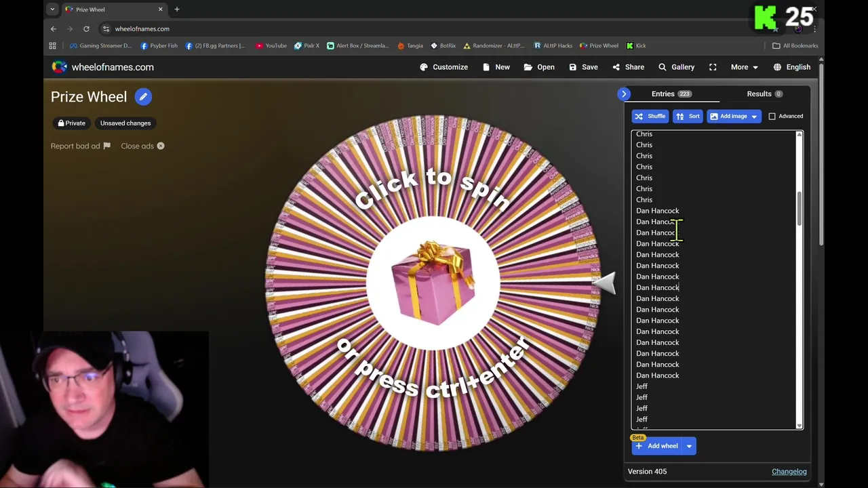This screenshot has height=488, width=868.
Task: Collapse the entries panel with blue arrow
Action: 624,94
